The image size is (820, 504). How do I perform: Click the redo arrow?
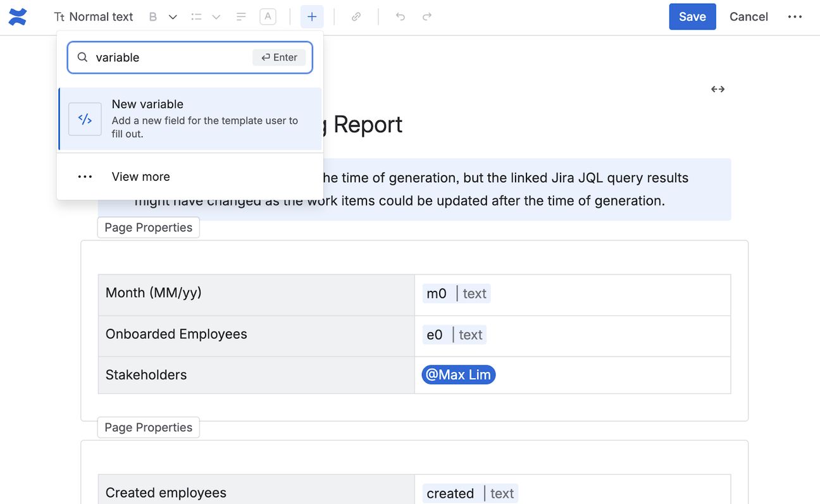pos(427,17)
